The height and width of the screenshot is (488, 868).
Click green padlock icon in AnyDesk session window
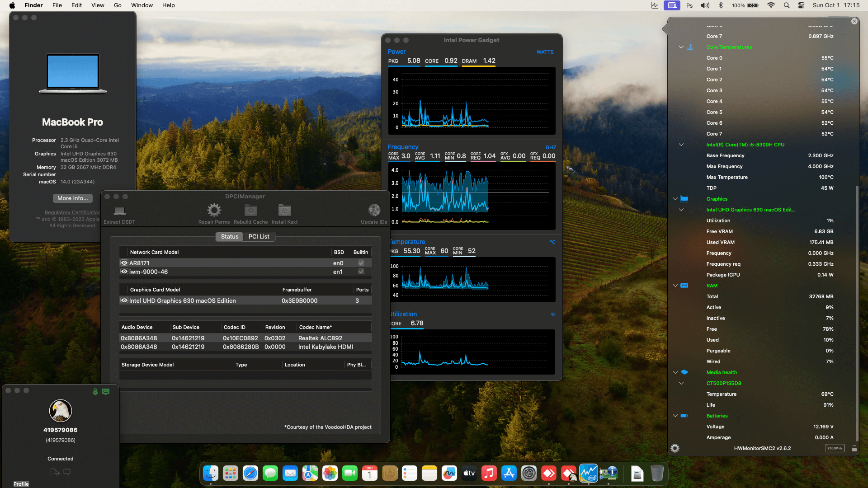[x=95, y=392]
